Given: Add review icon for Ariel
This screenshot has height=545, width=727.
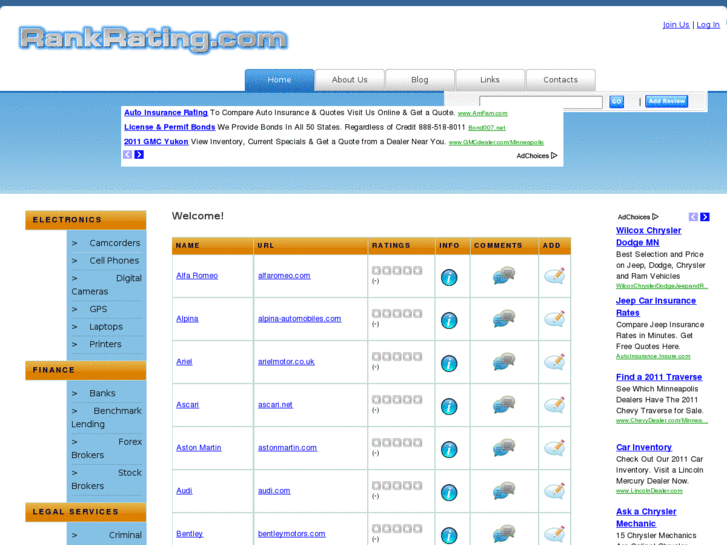Looking at the screenshot, I should point(555,361).
